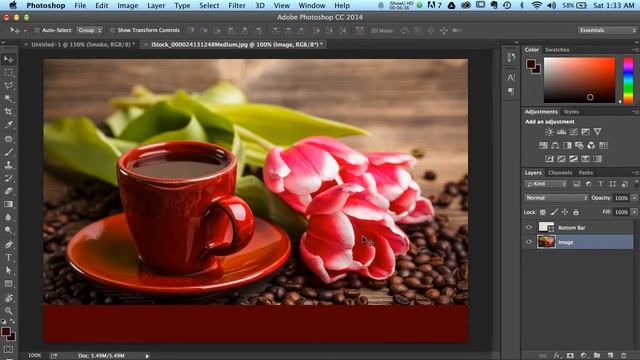
Task: Open the Group auto-select dropdown
Action: click(x=90, y=30)
